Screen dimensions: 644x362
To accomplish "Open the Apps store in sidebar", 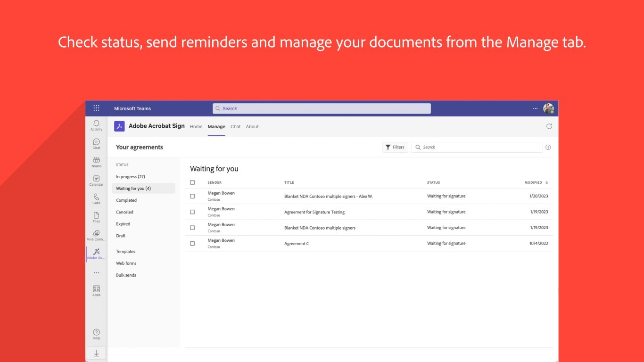I will (x=96, y=291).
